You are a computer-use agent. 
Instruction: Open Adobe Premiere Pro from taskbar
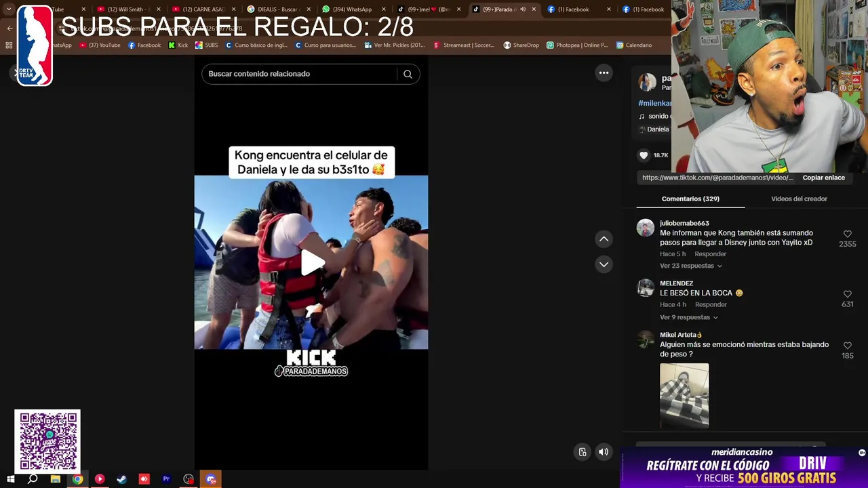pos(166,479)
